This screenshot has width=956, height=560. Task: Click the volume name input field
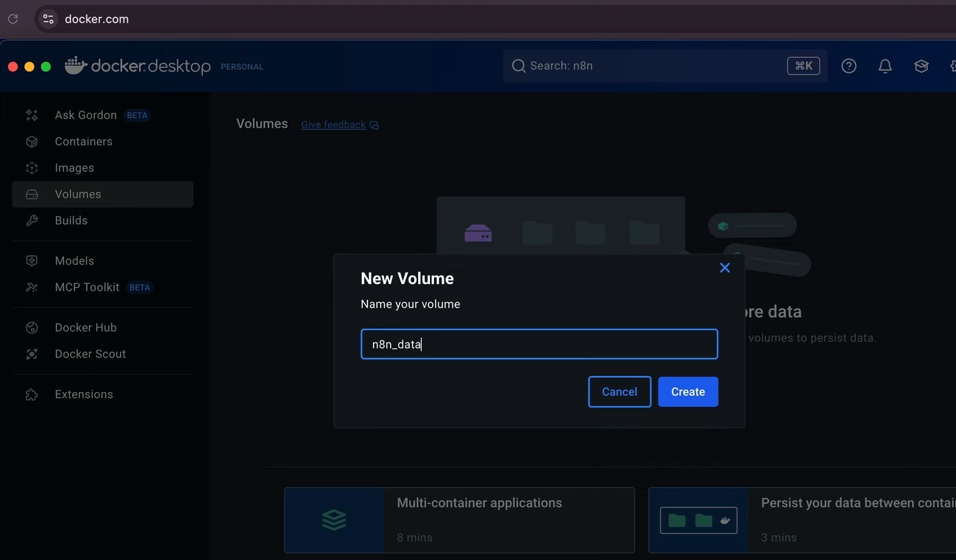pos(539,345)
